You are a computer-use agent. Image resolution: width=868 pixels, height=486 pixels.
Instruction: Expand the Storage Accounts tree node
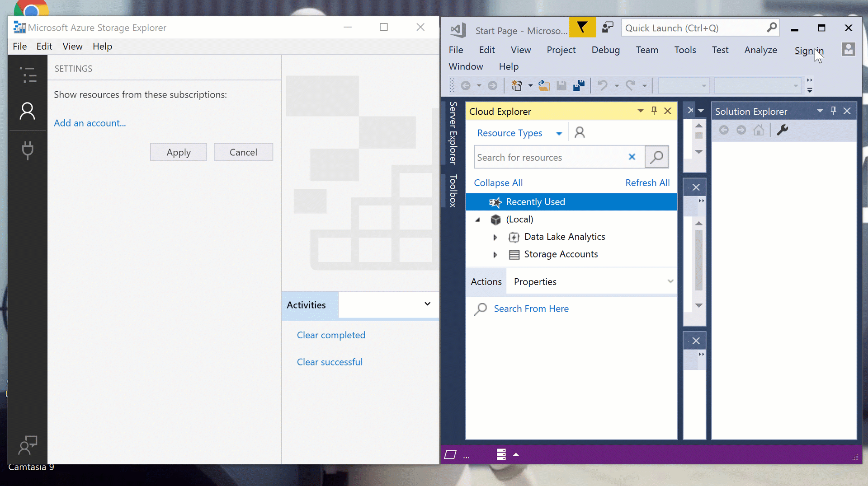click(x=495, y=255)
